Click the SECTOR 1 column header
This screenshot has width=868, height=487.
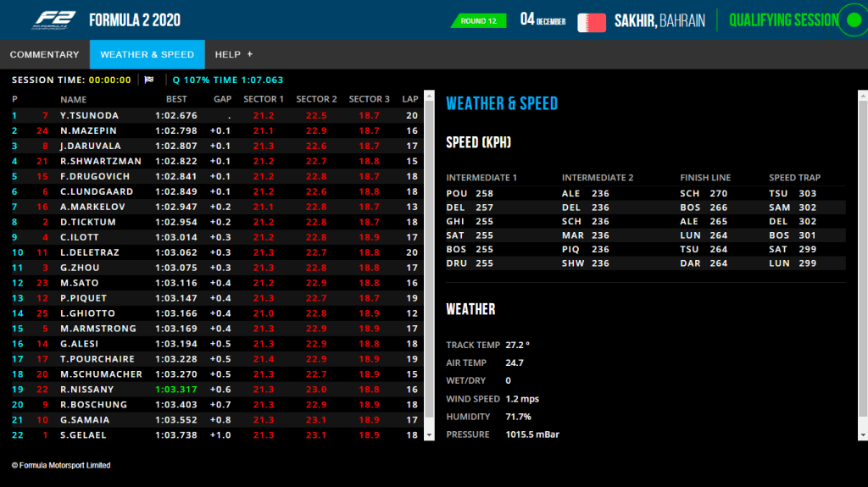[x=264, y=99]
